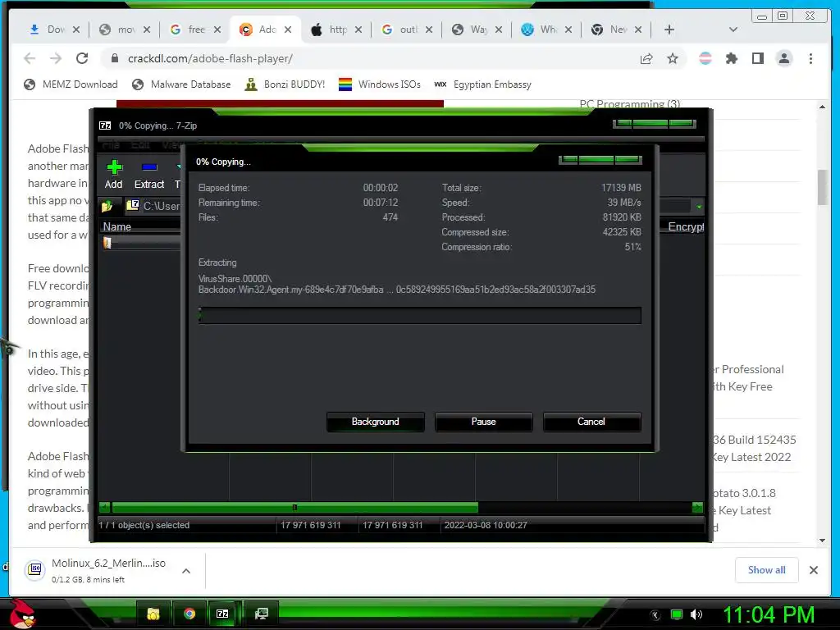Show all downloads
Screen dimensions: 840x630
767,570
